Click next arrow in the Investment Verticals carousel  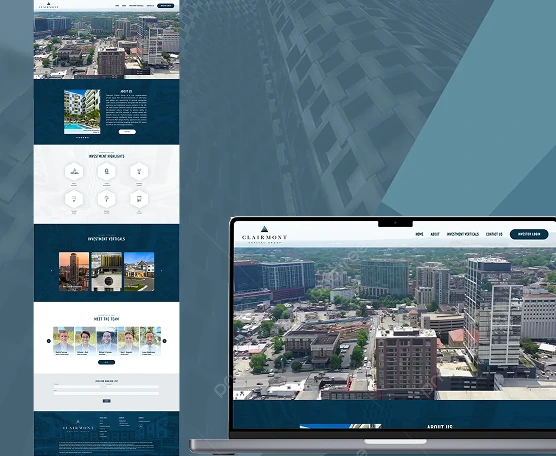(x=162, y=271)
